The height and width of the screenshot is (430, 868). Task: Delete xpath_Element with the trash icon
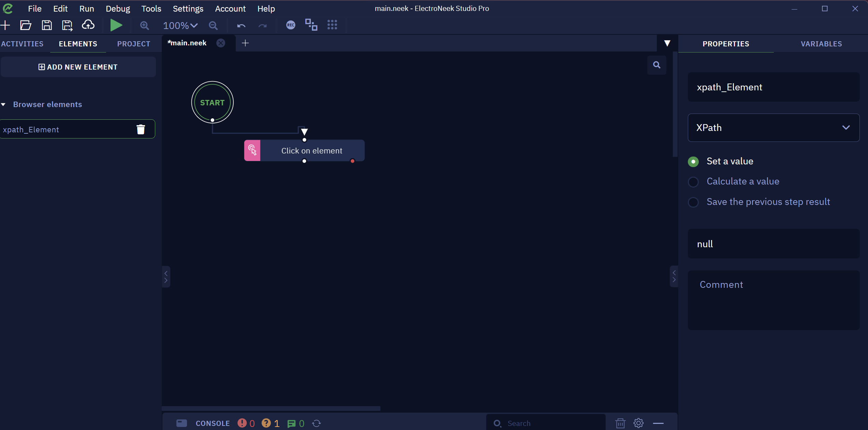[141, 130]
